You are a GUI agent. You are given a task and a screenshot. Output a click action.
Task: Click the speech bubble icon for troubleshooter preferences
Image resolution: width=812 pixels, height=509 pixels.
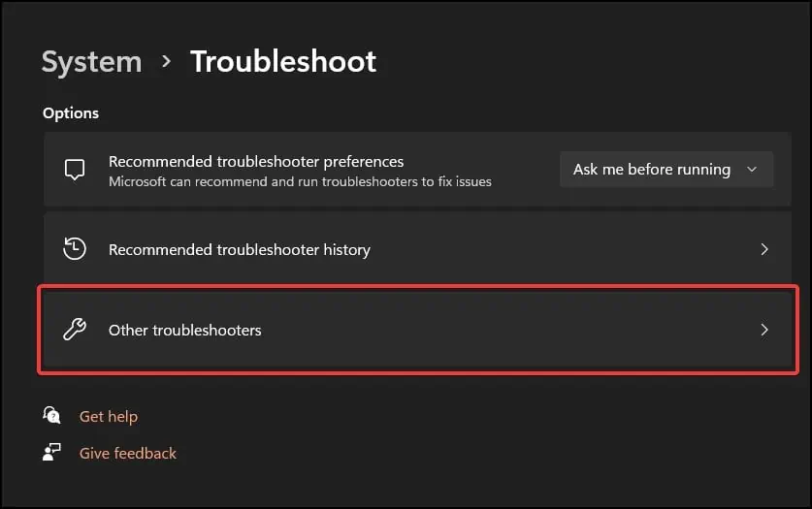pos(75,170)
